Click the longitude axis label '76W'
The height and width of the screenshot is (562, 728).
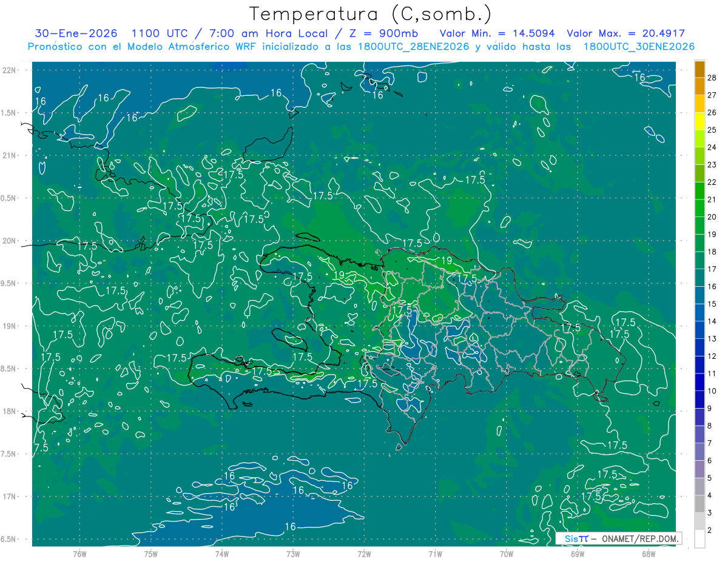pos(79,554)
